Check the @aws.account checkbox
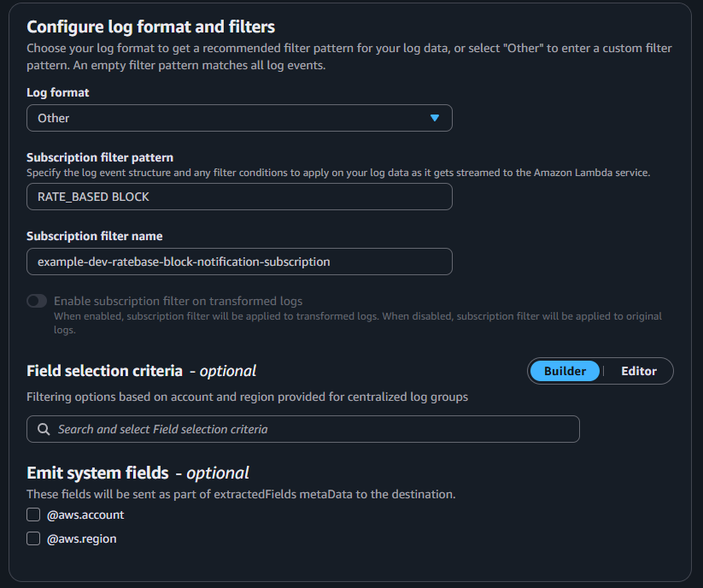The image size is (703, 588). (33, 514)
